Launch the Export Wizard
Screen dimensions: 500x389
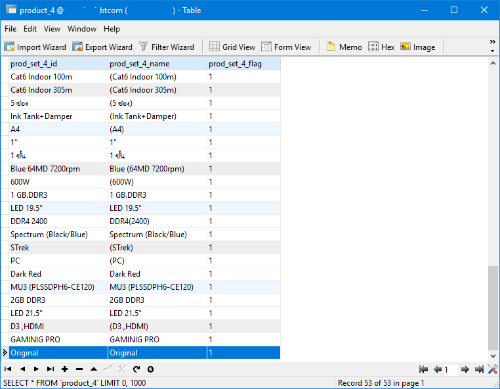(102, 47)
